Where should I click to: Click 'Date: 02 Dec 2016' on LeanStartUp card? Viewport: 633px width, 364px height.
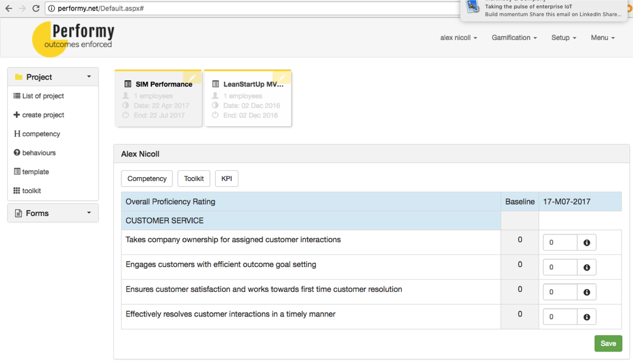pyautogui.click(x=252, y=106)
